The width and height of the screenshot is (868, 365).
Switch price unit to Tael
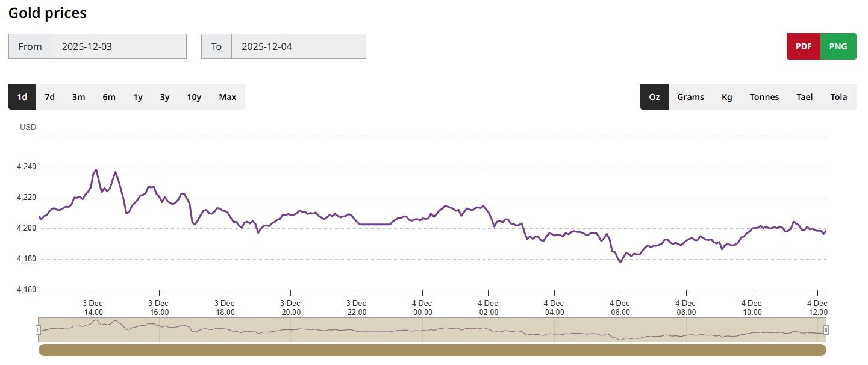click(805, 97)
